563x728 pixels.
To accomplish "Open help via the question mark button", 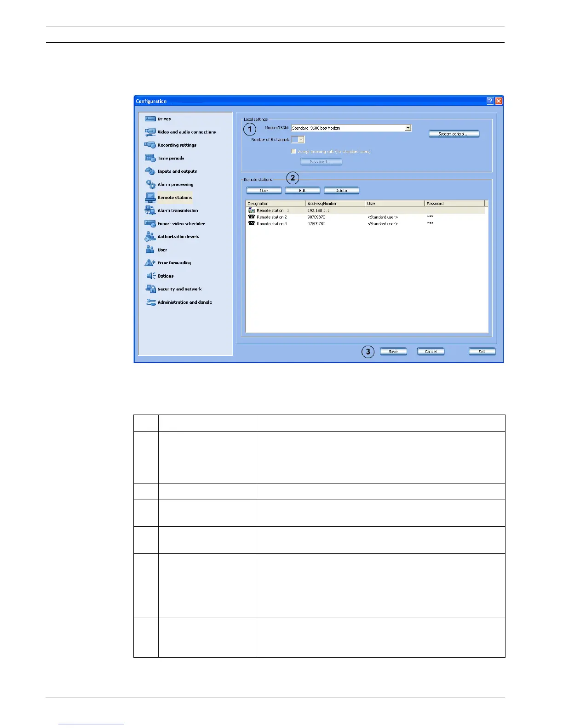I will pyautogui.click(x=490, y=101).
